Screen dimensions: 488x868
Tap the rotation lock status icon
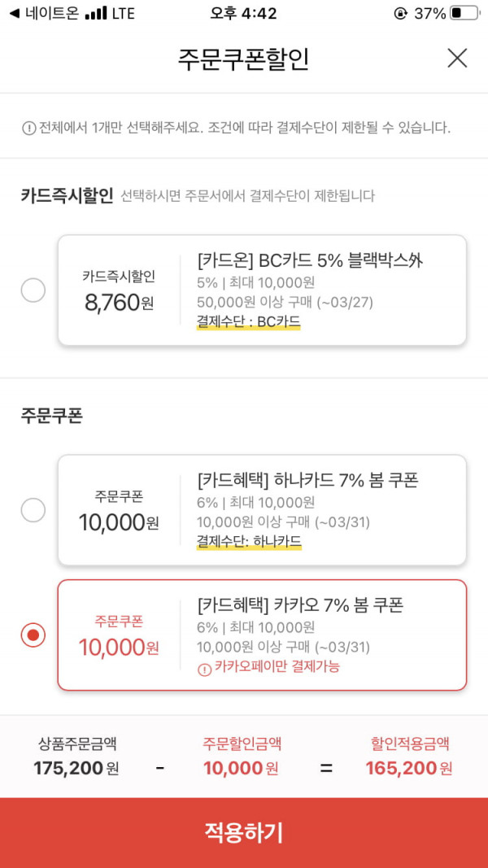point(401,13)
